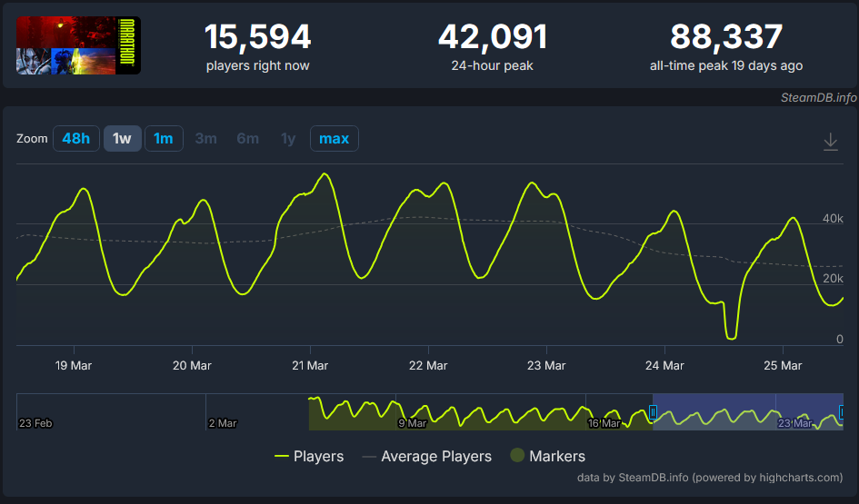Click the 20k y-axis label
This screenshot has height=504, width=859.
pos(833,279)
